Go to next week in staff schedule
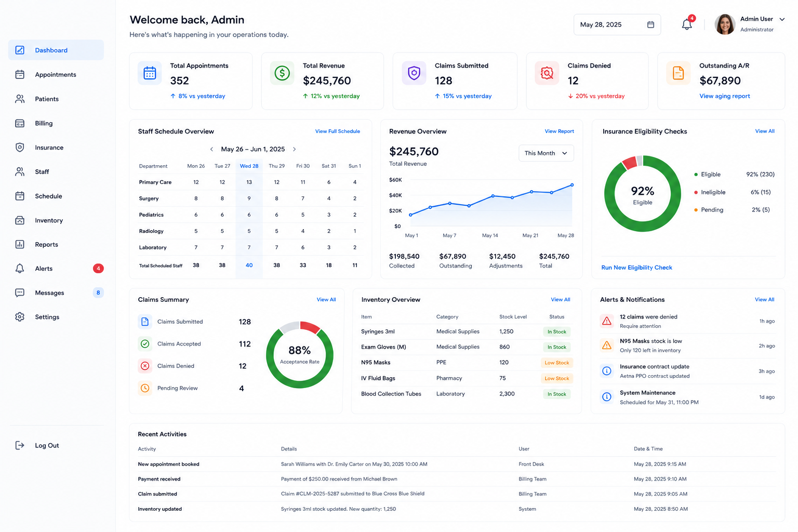This screenshot has height=532, width=798. click(294, 149)
